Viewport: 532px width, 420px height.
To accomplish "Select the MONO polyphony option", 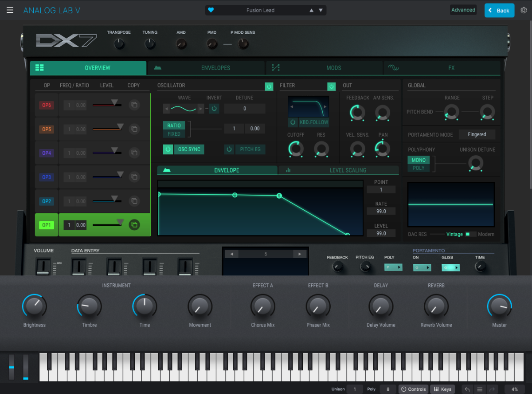I will click(419, 160).
